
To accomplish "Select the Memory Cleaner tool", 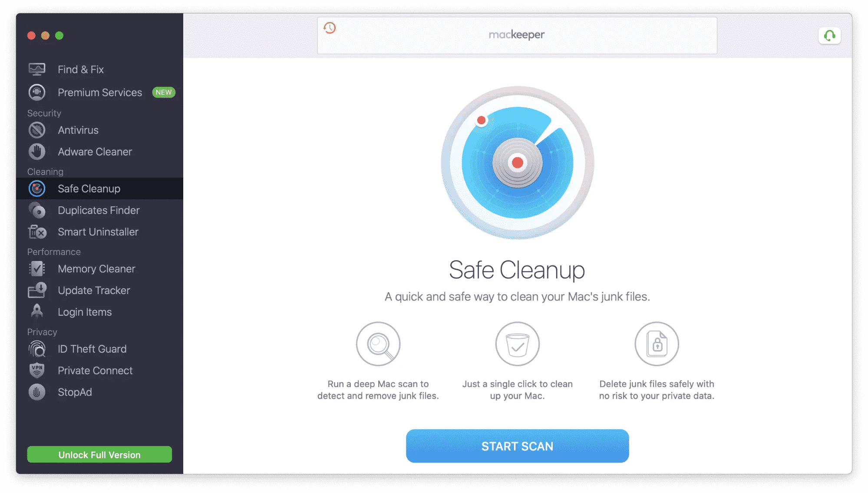I will point(96,268).
